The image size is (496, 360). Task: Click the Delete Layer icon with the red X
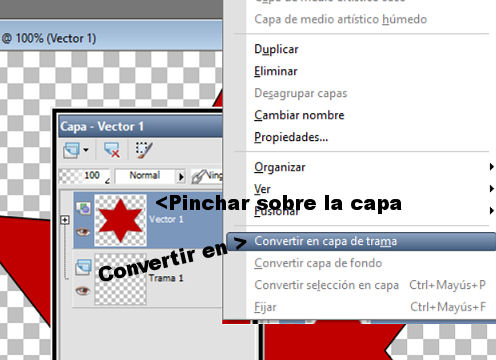(112, 150)
